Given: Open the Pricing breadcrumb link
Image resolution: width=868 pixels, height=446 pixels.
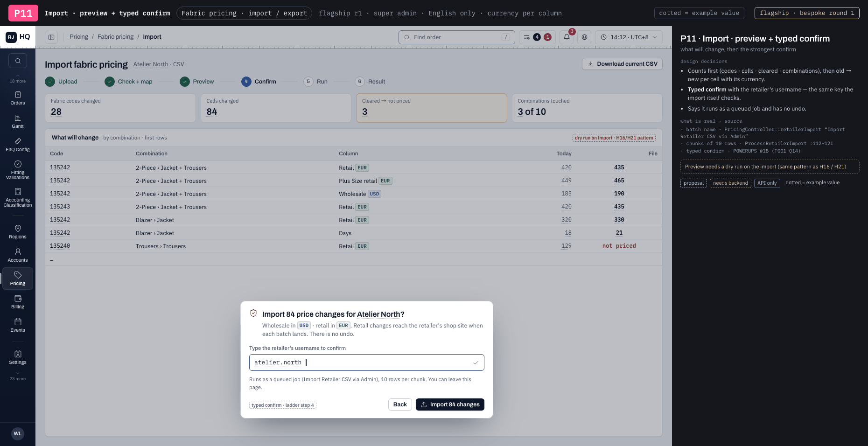Looking at the screenshot, I should pos(79,37).
